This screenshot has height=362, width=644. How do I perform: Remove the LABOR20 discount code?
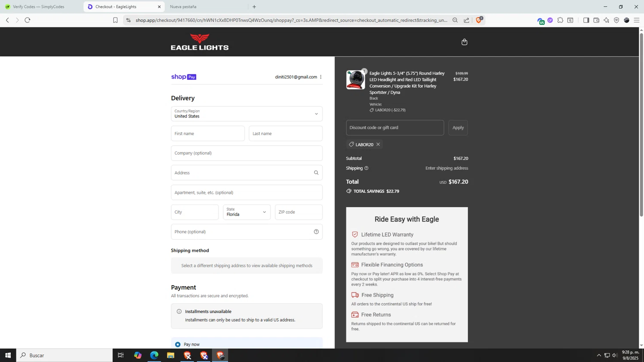(378, 145)
